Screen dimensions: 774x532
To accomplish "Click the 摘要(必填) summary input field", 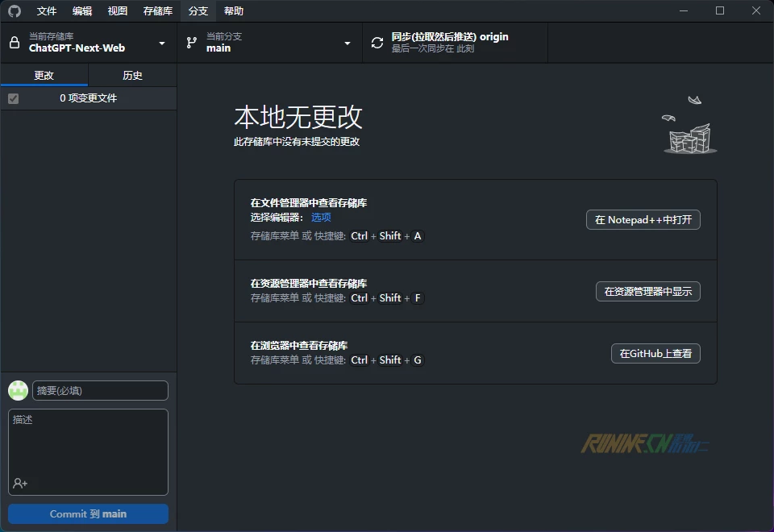I will click(100, 391).
